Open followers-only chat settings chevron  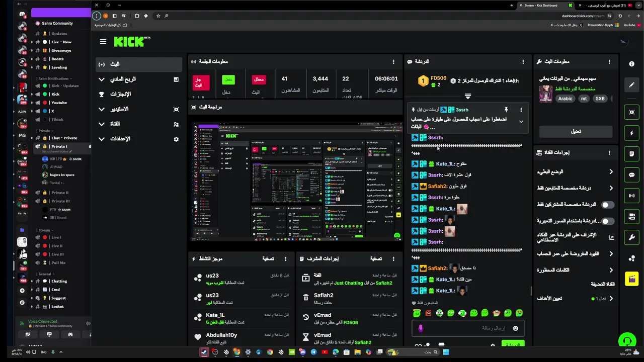(x=611, y=188)
